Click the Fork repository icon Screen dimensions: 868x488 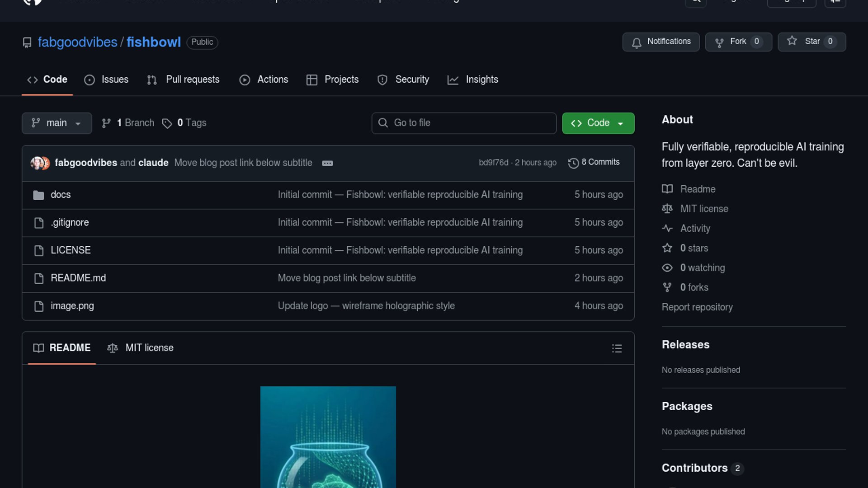click(x=719, y=42)
